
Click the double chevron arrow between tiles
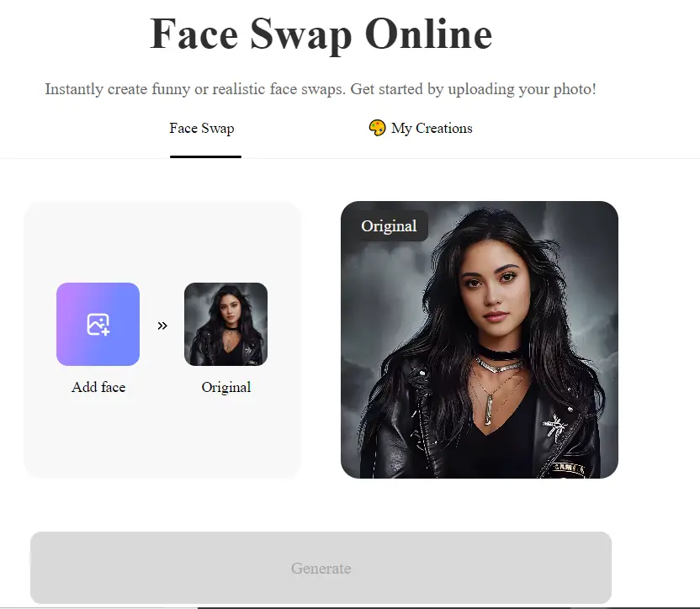pyautogui.click(x=162, y=326)
